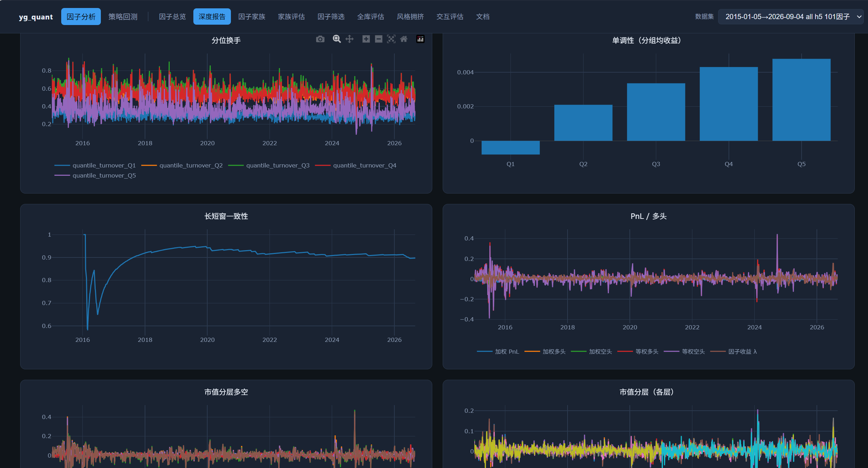Zoom out using the minus modebar icon
Viewport: 868px width, 468px height.
tap(379, 39)
